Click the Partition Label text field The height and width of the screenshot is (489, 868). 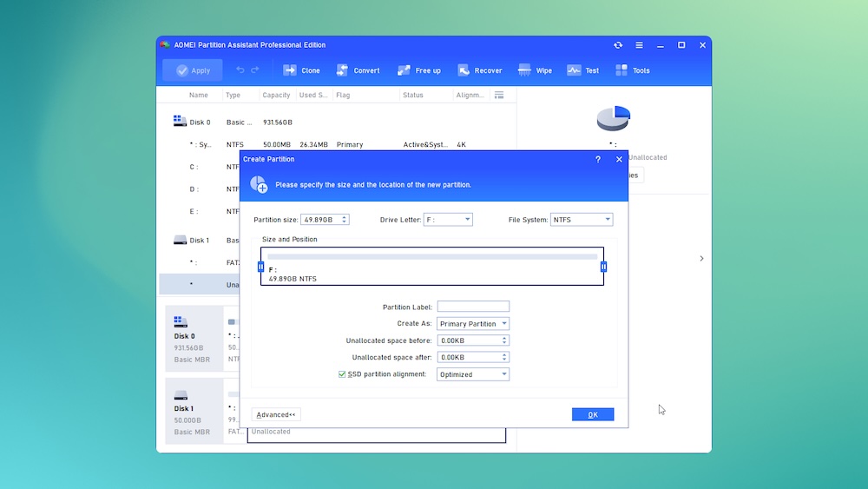[473, 307]
